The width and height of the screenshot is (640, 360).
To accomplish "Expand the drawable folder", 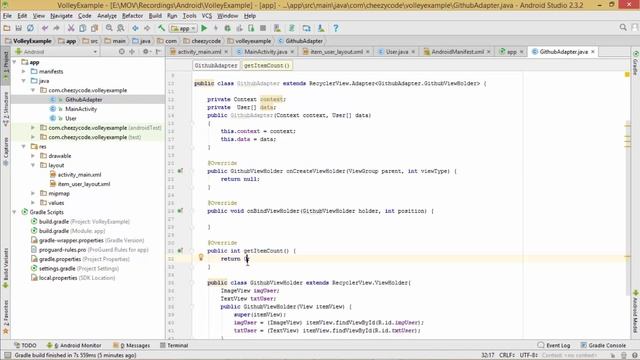I will [33, 156].
